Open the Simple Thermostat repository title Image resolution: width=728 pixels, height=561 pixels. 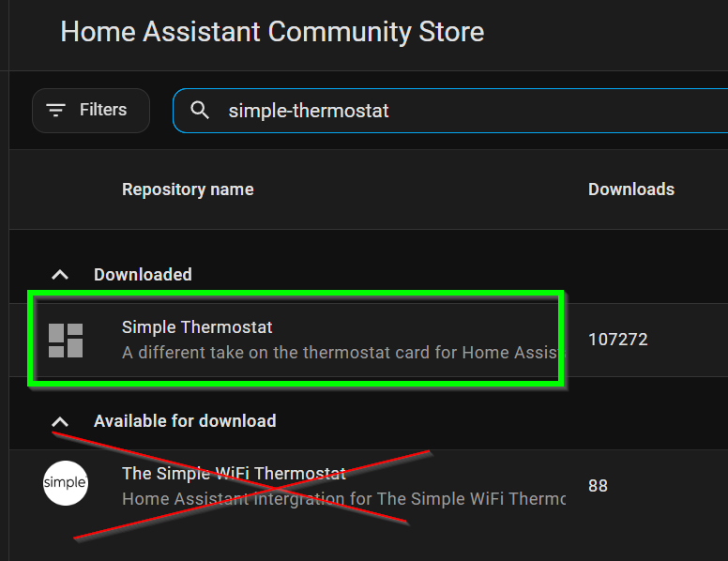(x=197, y=327)
